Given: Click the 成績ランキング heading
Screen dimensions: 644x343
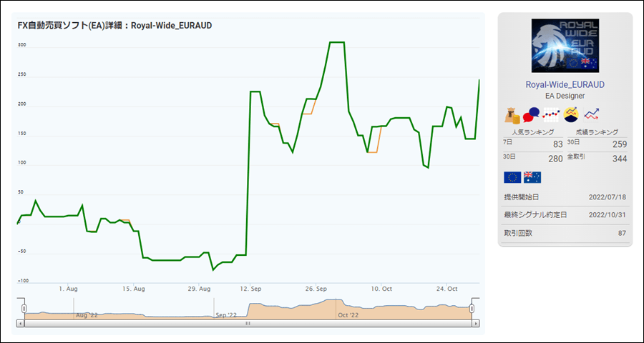Looking at the screenshot, I should [597, 132].
